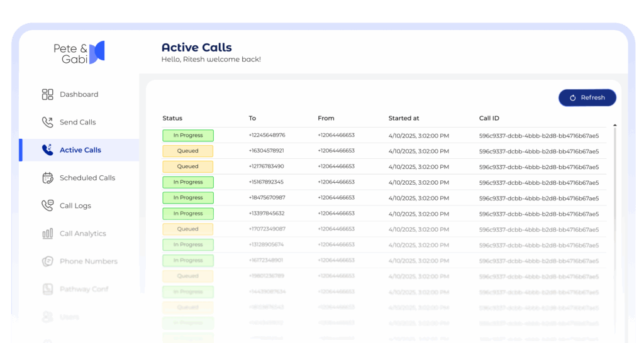Image resolution: width=644 pixels, height=343 pixels.
Task: Click the Call Analytics bar chart icon
Action: pyautogui.click(x=48, y=234)
